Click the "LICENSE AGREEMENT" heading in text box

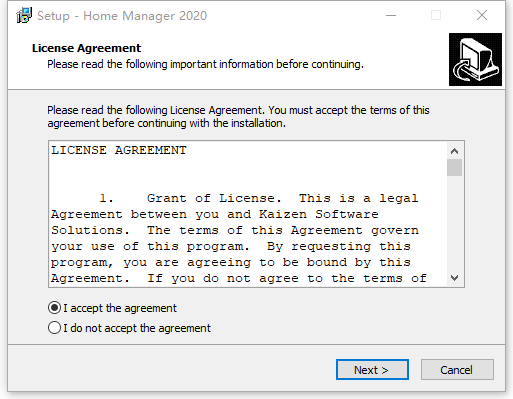click(119, 150)
